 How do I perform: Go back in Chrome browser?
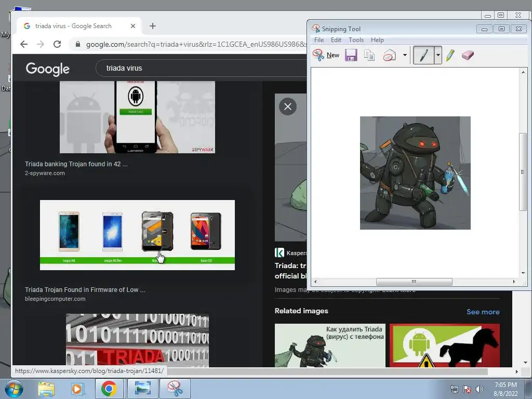(24, 44)
